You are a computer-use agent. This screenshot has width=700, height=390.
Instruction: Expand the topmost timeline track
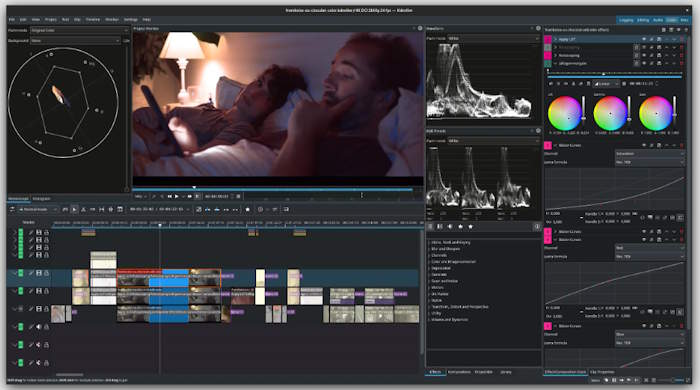(15, 232)
